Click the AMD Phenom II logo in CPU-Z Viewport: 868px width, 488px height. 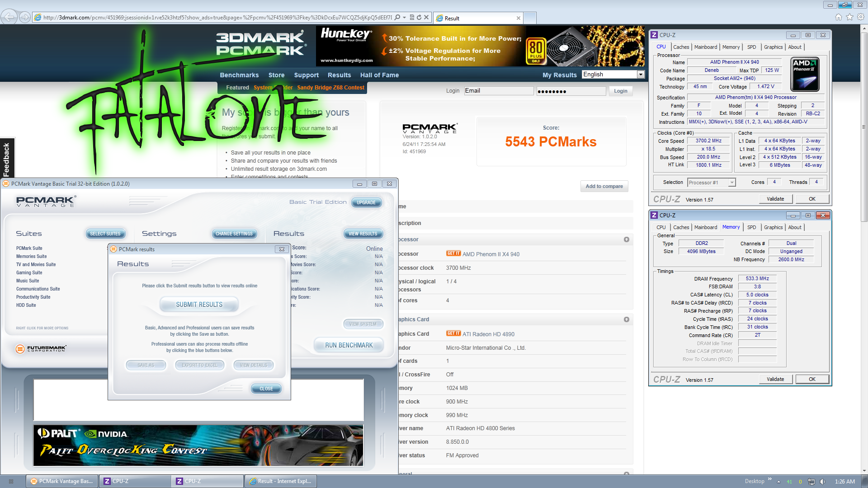[x=805, y=75]
